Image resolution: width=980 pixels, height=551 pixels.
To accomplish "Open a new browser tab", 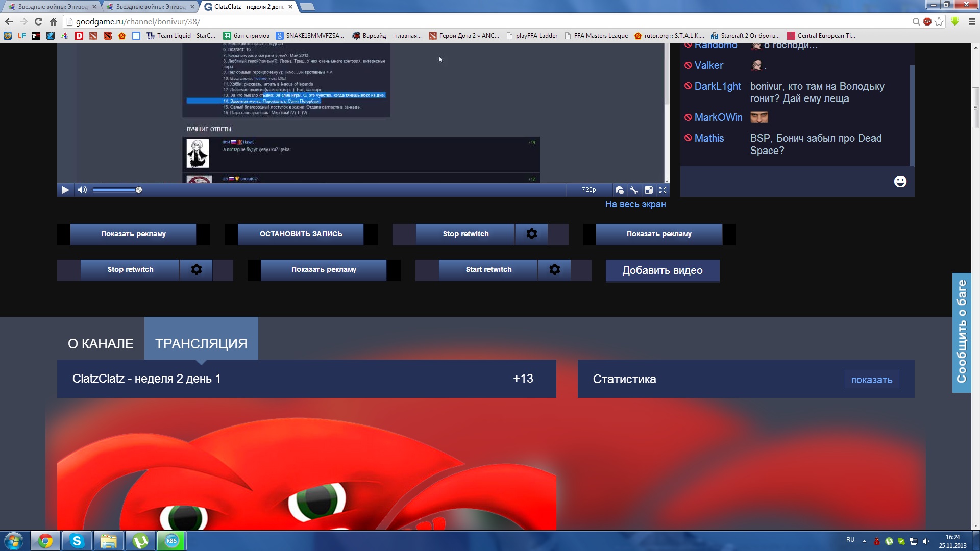I will point(307,7).
